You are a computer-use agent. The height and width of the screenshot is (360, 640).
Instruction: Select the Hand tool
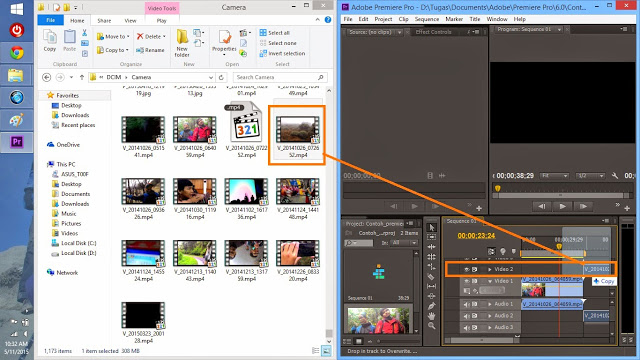coord(432,316)
